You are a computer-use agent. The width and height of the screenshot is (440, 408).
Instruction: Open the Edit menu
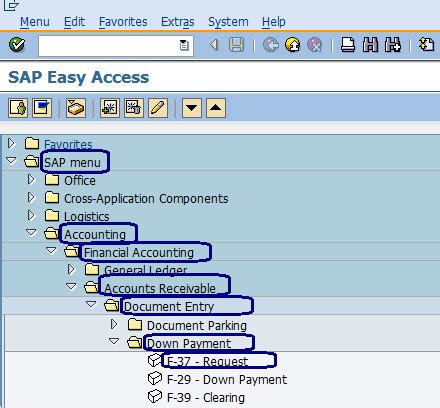[74, 22]
